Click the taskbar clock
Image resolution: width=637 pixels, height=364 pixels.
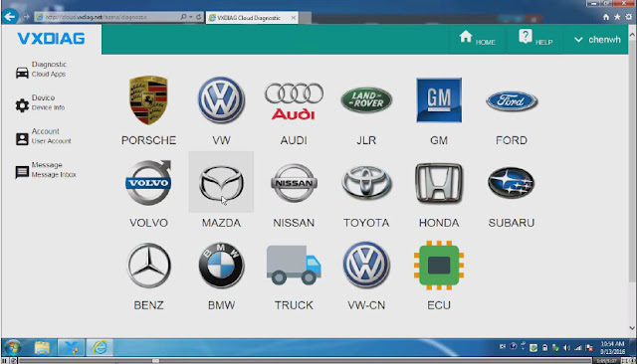pos(612,348)
